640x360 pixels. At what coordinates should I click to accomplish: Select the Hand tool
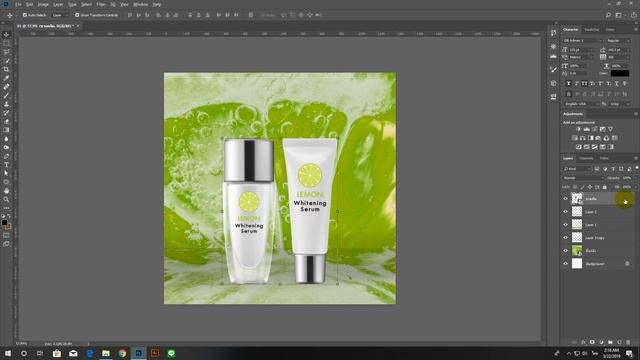click(6, 191)
